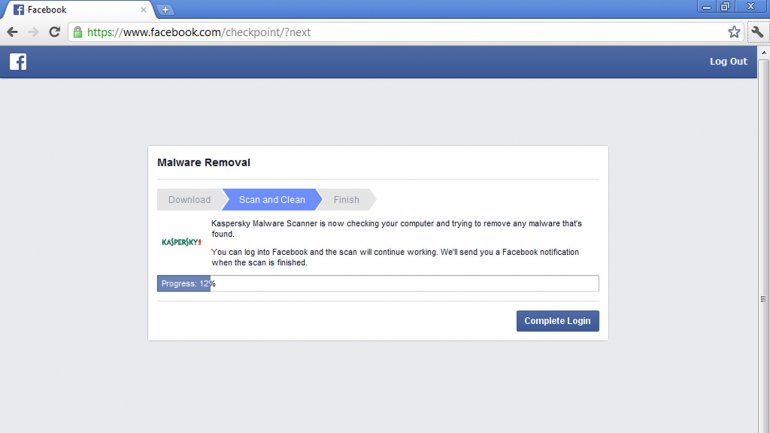Reload the current page
Viewport: 770px width, 433px height.
54,32
